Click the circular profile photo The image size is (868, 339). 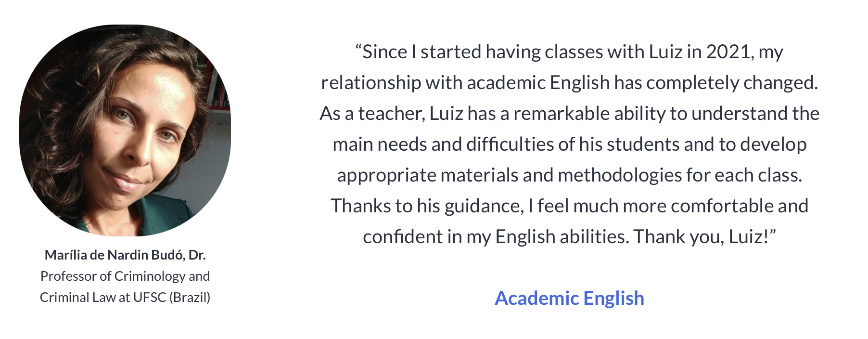pos(125,130)
